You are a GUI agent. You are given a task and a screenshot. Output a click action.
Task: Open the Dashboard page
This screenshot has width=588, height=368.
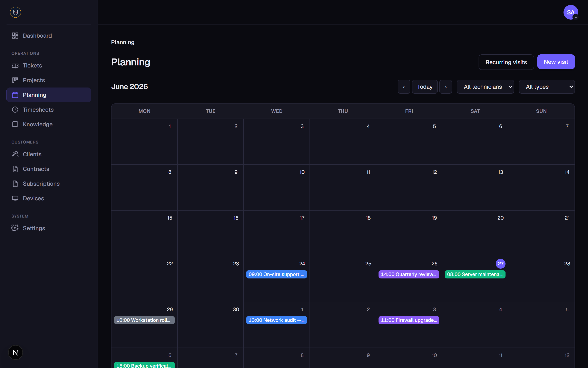coord(49,36)
